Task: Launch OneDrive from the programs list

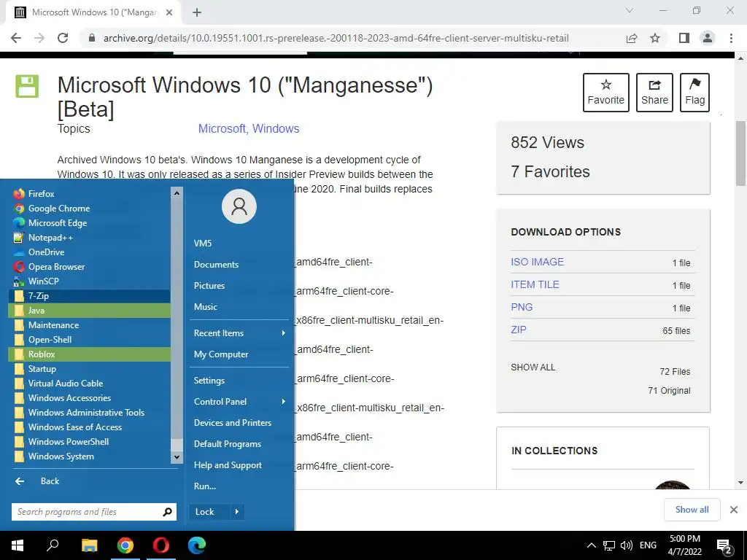Action: [x=90, y=252]
